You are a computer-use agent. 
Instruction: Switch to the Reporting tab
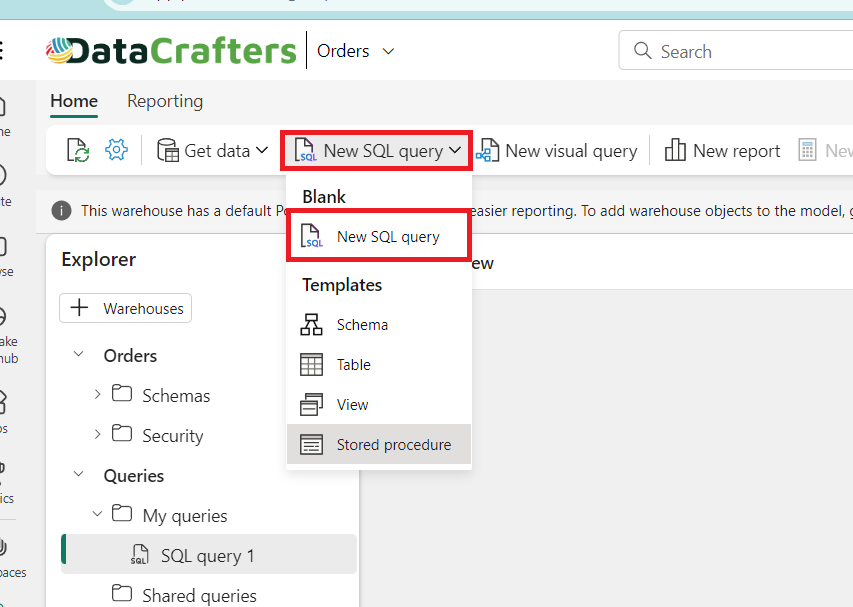165,101
